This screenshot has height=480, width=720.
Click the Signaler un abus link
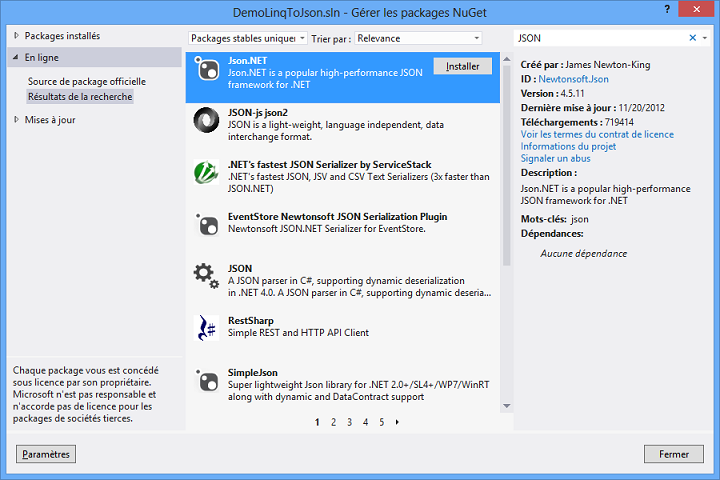(556, 158)
